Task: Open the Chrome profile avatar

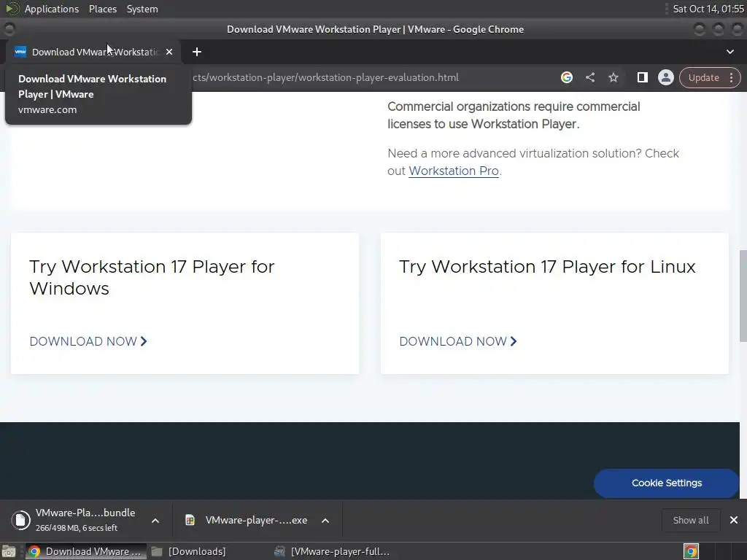Action: tap(665, 77)
